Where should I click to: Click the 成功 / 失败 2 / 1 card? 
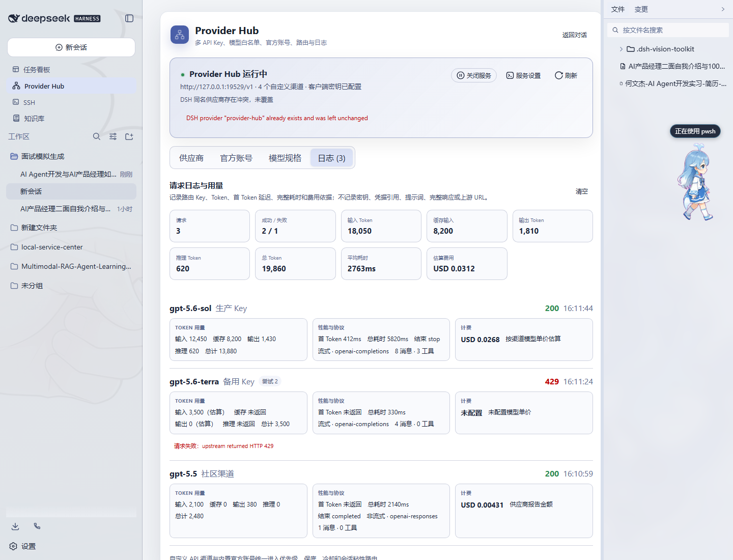point(295,226)
